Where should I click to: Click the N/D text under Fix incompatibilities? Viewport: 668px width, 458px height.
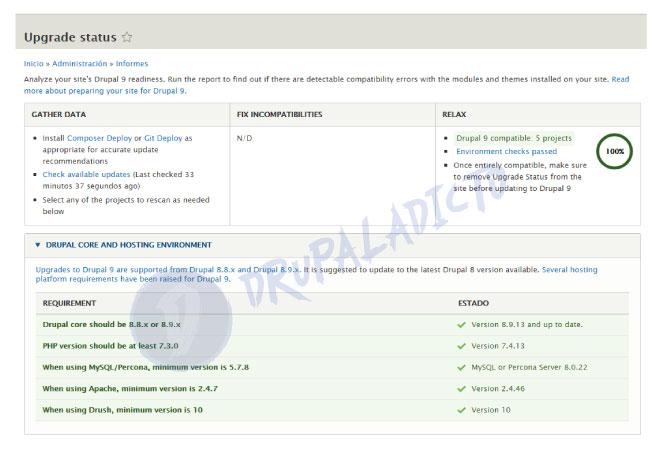(x=245, y=138)
